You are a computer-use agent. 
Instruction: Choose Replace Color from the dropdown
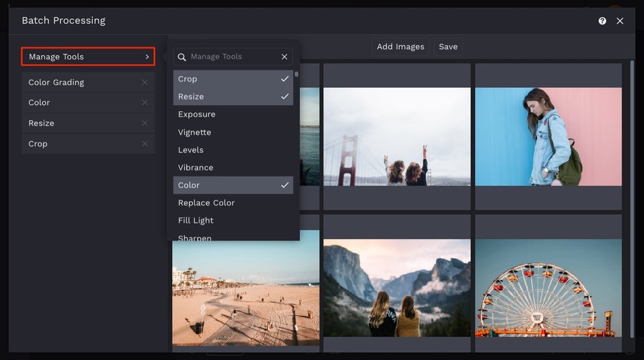[233, 202]
